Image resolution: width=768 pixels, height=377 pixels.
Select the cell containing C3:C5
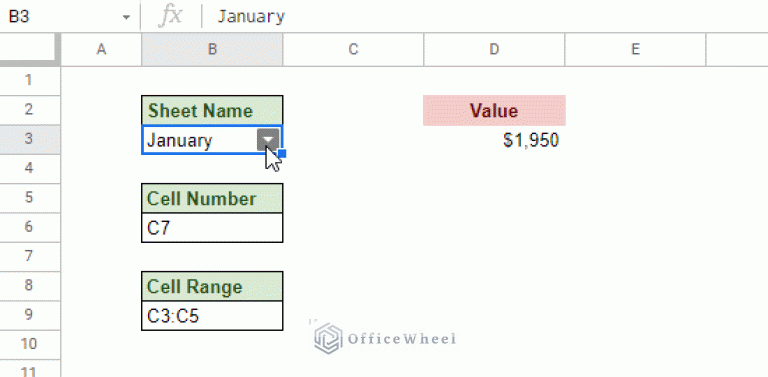click(x=212, y=316)
